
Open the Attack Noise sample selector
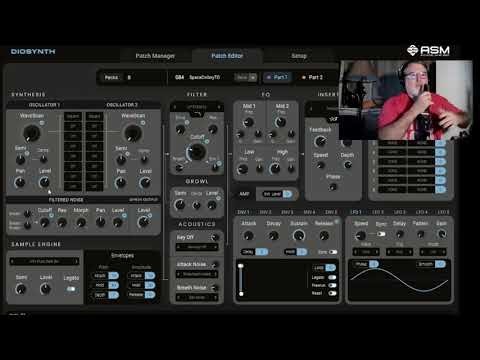[x=197, y=274]
